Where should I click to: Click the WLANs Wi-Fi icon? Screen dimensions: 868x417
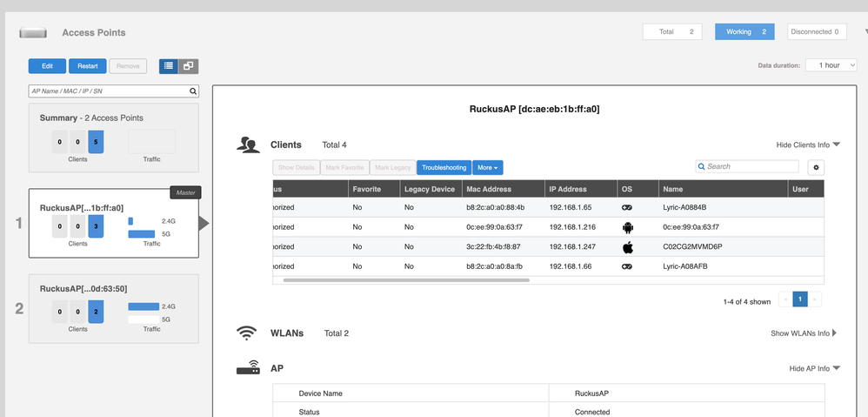(247, 333)
